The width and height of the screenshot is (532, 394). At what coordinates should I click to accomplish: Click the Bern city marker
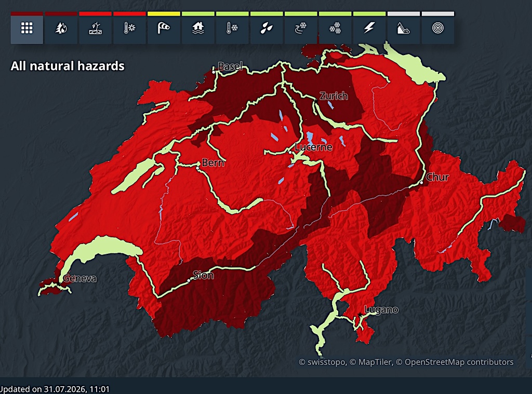click(x=197, y=168)
